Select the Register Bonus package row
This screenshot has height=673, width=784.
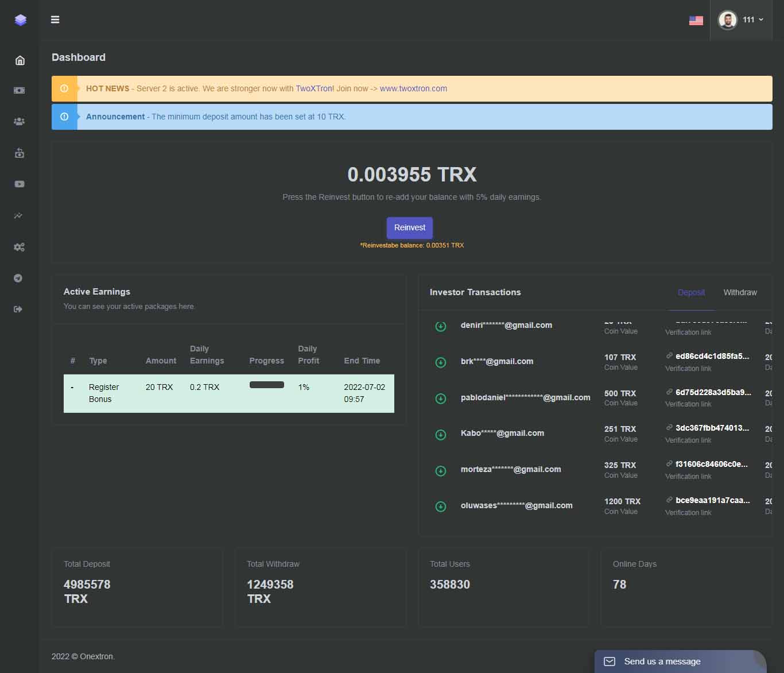pos(228,393)
